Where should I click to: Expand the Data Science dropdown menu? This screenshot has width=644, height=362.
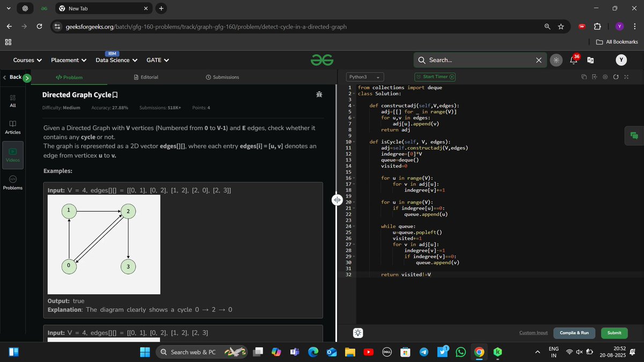point(116,60)
